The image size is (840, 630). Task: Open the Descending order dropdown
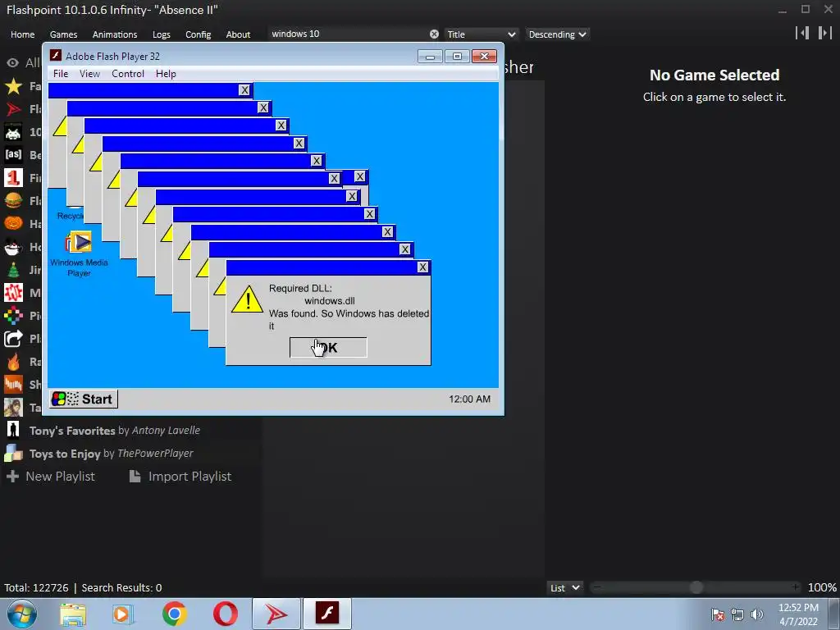557,34
